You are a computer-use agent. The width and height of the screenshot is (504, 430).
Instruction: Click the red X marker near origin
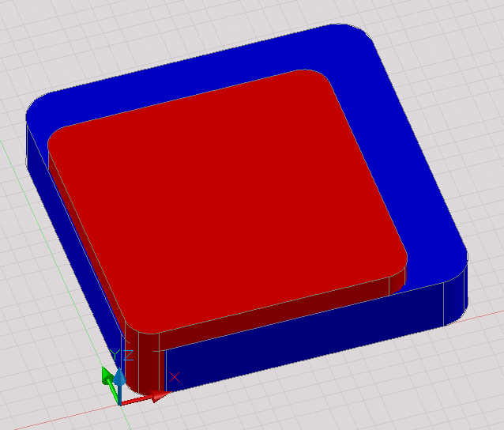tap(175, 377)
